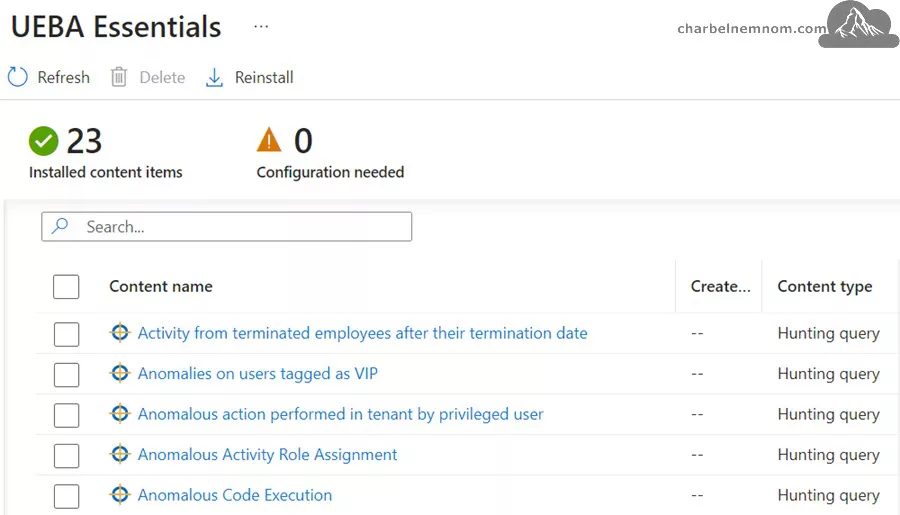Open Activity from terminated employees after their termination date
Viewport: 900px width, 515px height.
(x=362, y=333)
